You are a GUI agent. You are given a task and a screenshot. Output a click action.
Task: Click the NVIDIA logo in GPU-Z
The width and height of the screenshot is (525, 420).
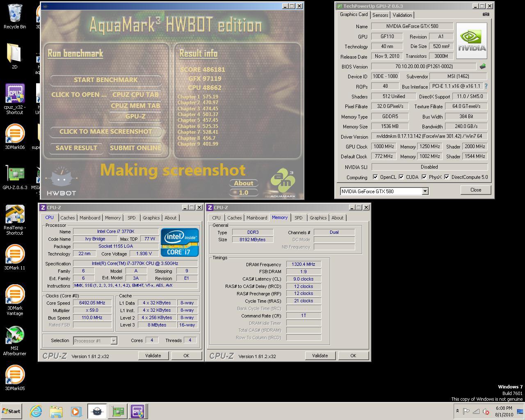tap(472, 41)
